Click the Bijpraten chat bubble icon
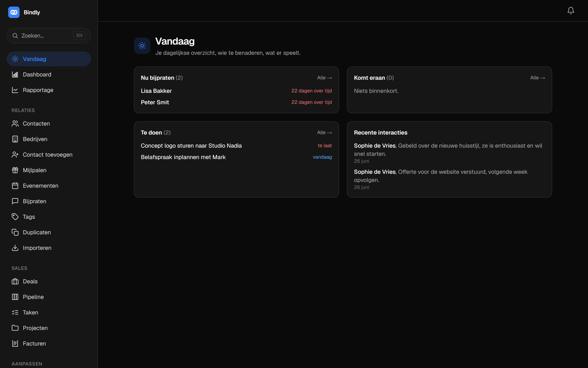 coord(15,201)
